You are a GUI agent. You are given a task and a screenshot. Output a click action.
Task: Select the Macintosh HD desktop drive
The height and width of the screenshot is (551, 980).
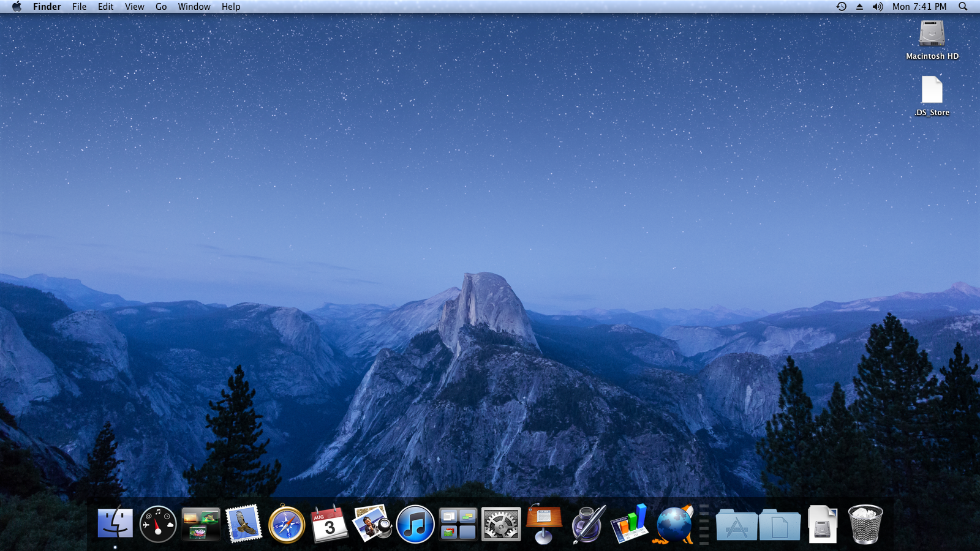(x=932, y=34)
